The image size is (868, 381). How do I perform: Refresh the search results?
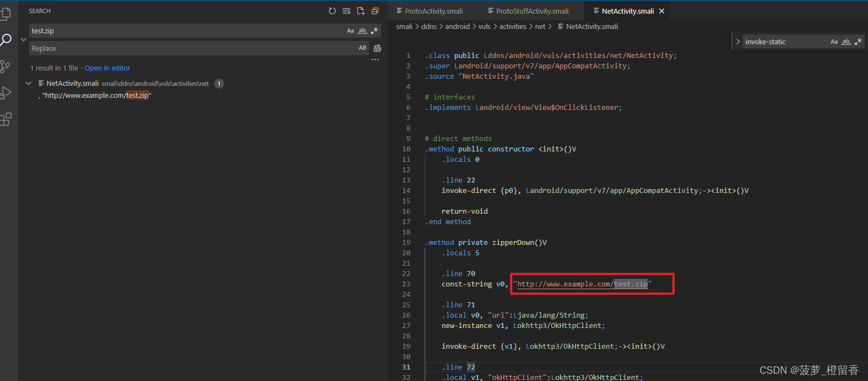(x=332, y=11)
